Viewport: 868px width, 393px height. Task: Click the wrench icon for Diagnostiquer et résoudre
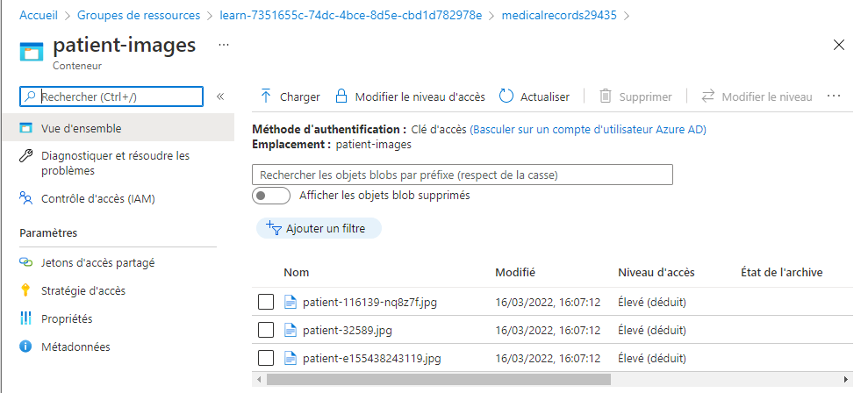[26, 156]
